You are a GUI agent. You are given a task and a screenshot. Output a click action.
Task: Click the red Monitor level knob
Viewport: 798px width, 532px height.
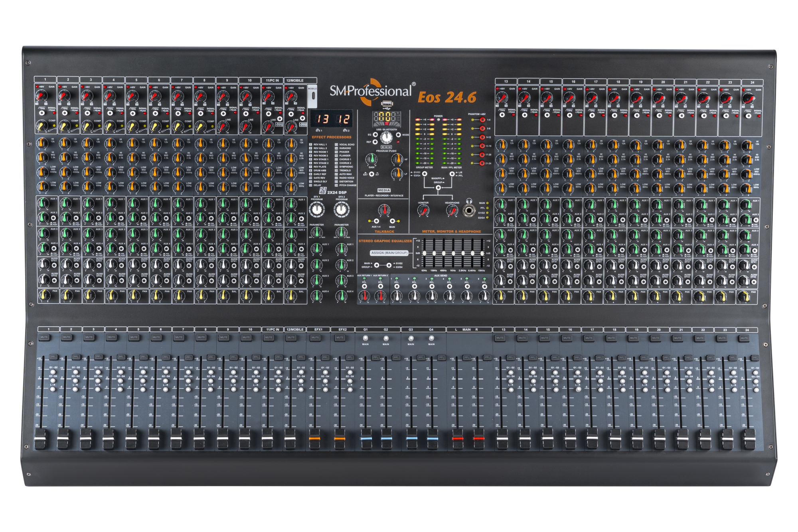coord(423,211)
